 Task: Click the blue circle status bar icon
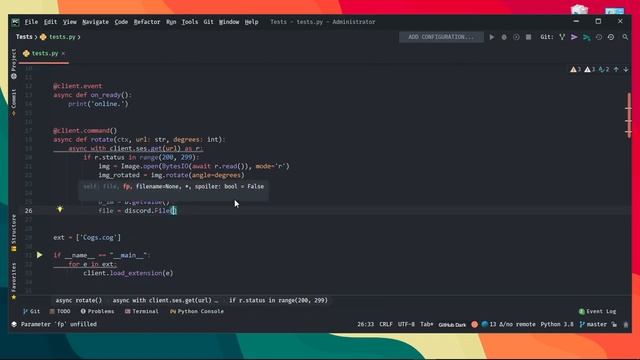tap(484, 324)
